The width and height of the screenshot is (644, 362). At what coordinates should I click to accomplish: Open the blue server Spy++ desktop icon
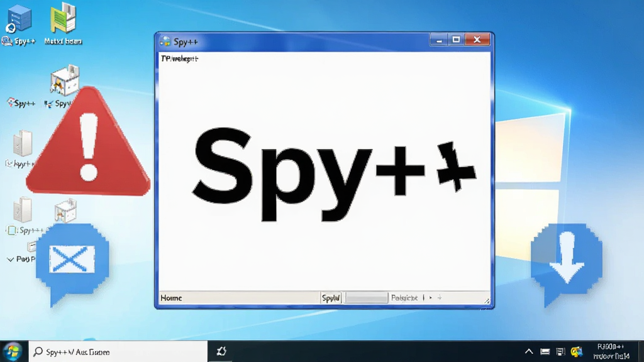pyautogui.click(x=19, y=19)
